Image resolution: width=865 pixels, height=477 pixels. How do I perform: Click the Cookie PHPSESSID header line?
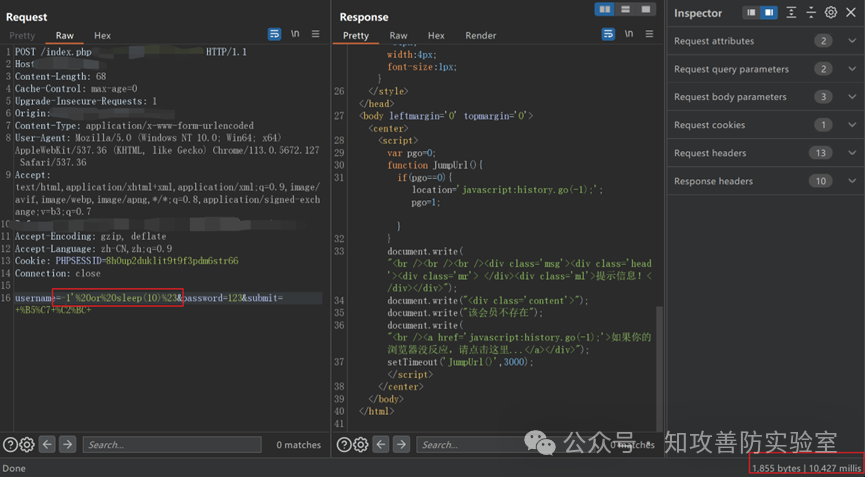click(x=127, y=260)
